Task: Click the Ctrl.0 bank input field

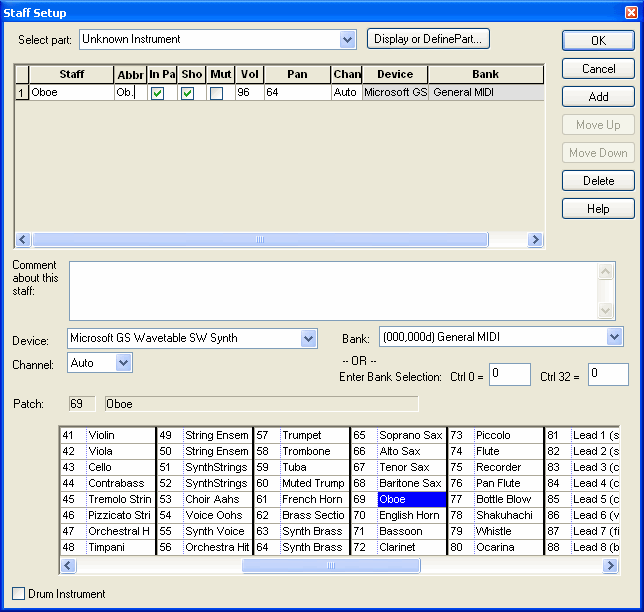Action: [509, 374]
